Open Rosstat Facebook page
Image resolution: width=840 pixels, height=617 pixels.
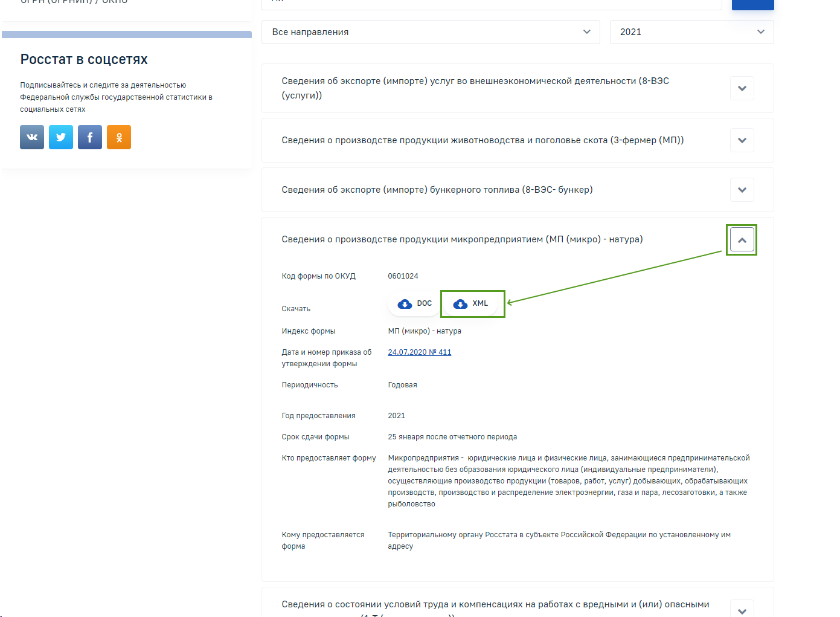[x=90, y=137]
